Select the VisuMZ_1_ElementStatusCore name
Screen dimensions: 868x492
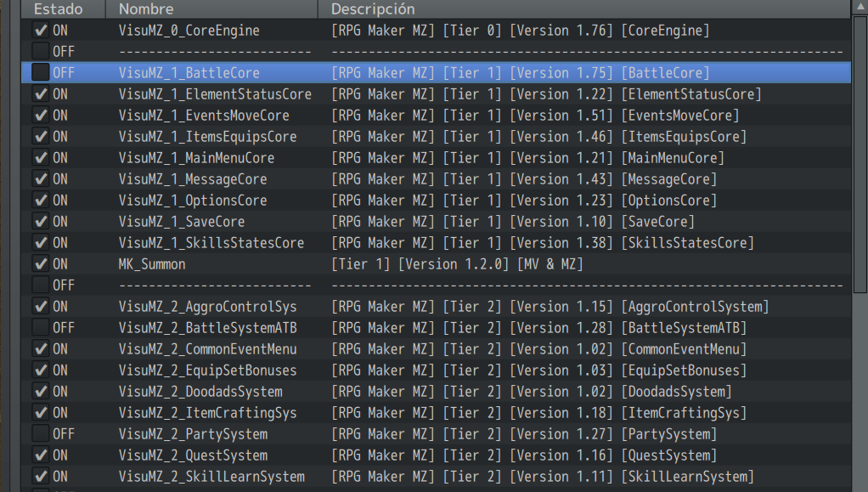215,94
